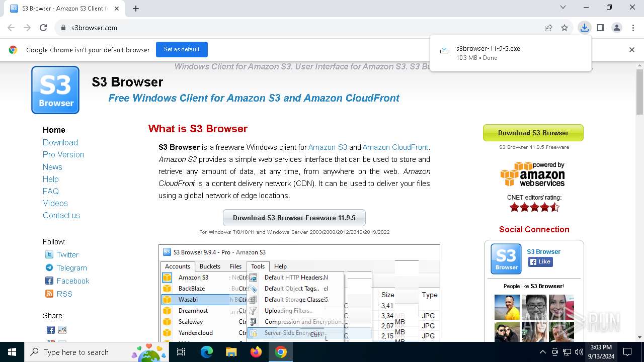Open the Videos link
Image resolution: width=644 pixels, height=362 pixels.
(x=55, y=203)
